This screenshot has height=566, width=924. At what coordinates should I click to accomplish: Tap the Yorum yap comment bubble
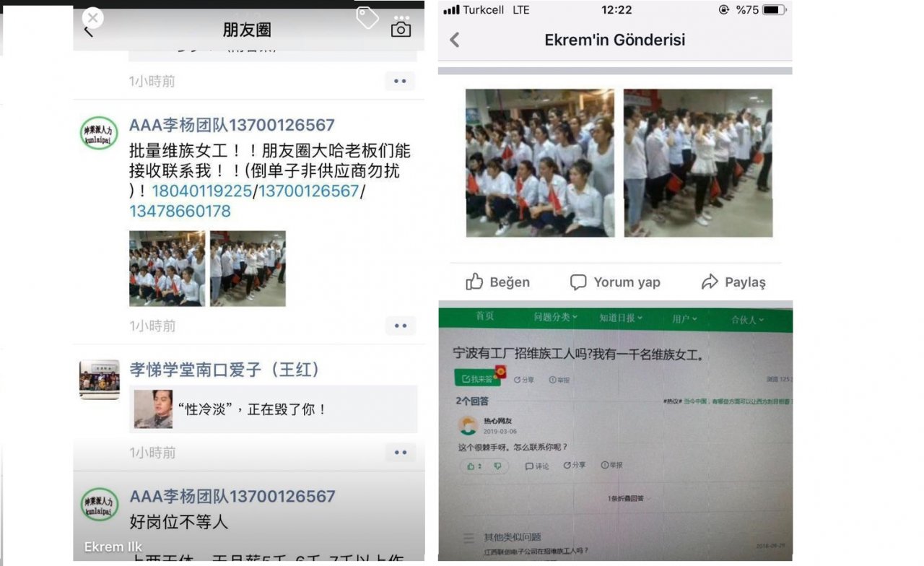577,282
